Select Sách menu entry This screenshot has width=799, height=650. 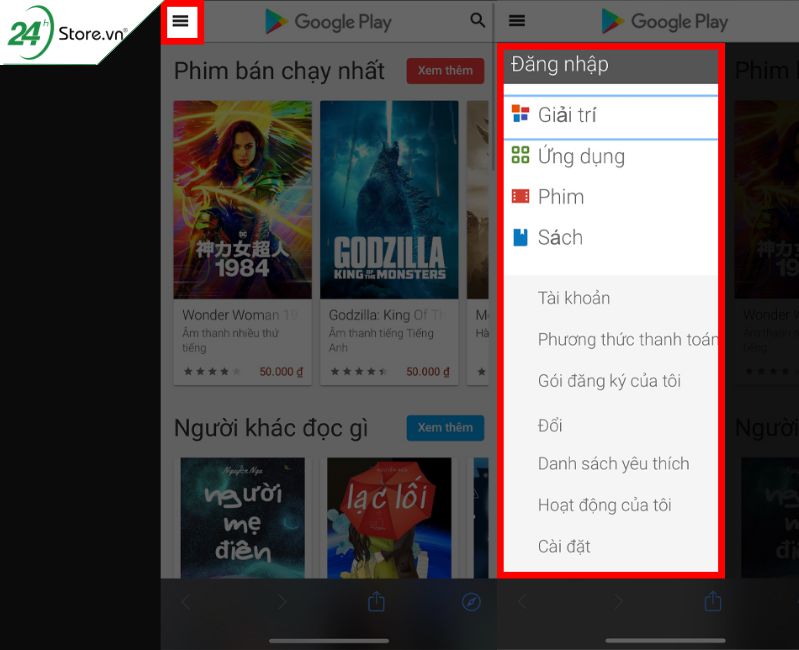click(610, 237)
